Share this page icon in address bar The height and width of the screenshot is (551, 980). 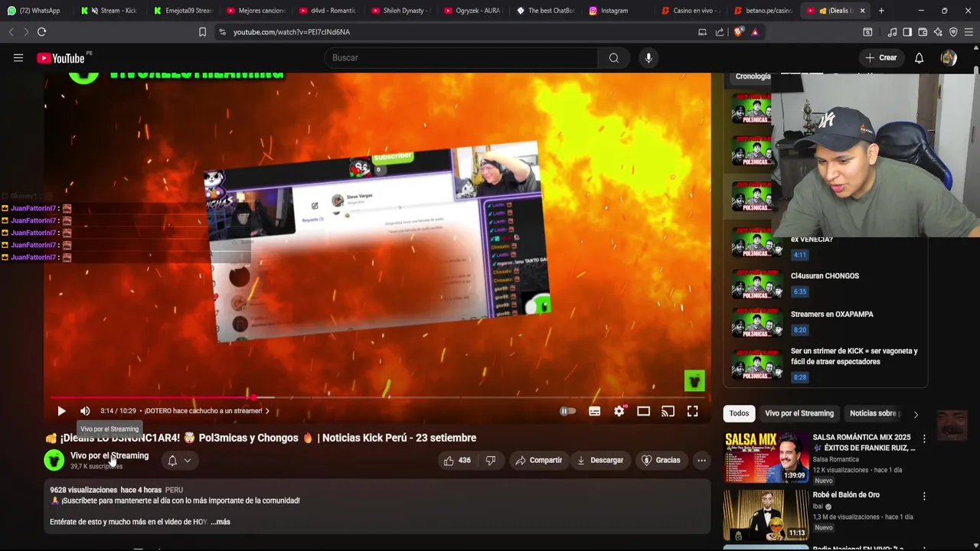click(720, 32)
